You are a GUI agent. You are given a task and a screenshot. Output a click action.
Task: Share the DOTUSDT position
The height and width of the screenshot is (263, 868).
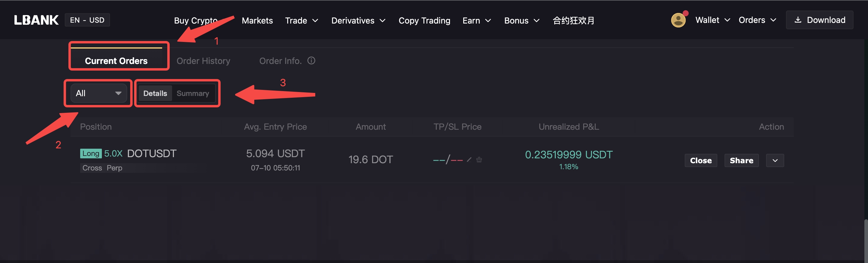click(x=741, y=160)
